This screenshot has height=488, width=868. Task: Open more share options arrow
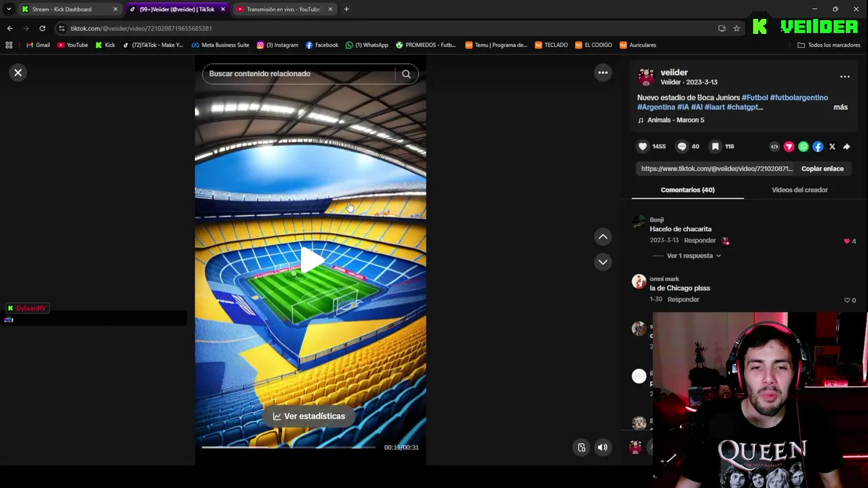point(846,146)
